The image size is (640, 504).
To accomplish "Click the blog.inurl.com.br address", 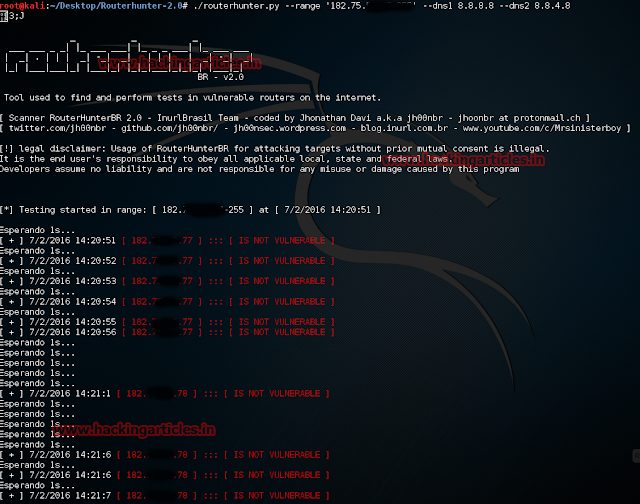I will click(404, 128).
